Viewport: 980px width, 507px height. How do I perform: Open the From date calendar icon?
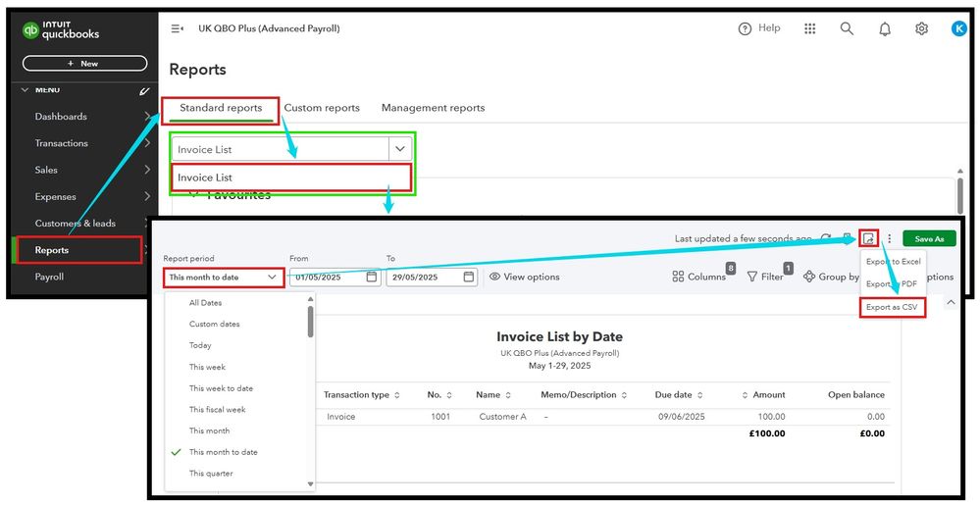coord(371,277)
